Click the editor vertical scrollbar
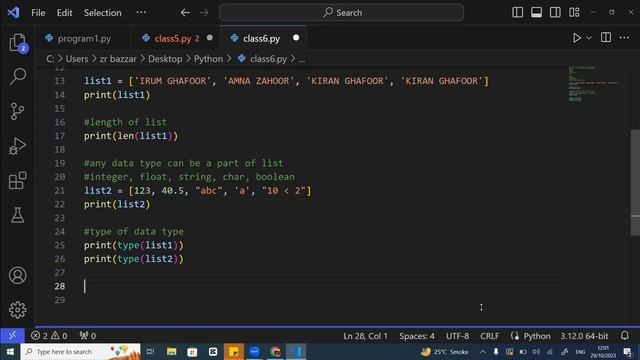The height and width of the screenshot is (360, 640). click(x=635, y=182)
